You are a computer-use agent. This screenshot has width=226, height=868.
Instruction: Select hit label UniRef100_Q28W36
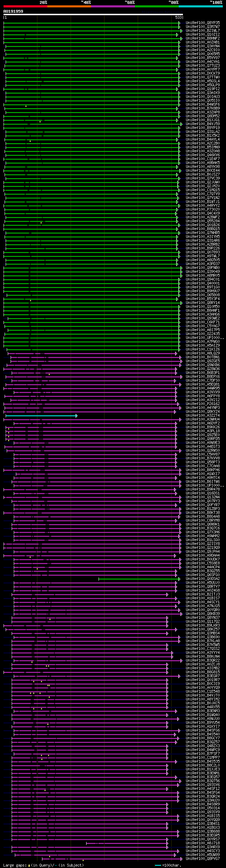(203, 369)
